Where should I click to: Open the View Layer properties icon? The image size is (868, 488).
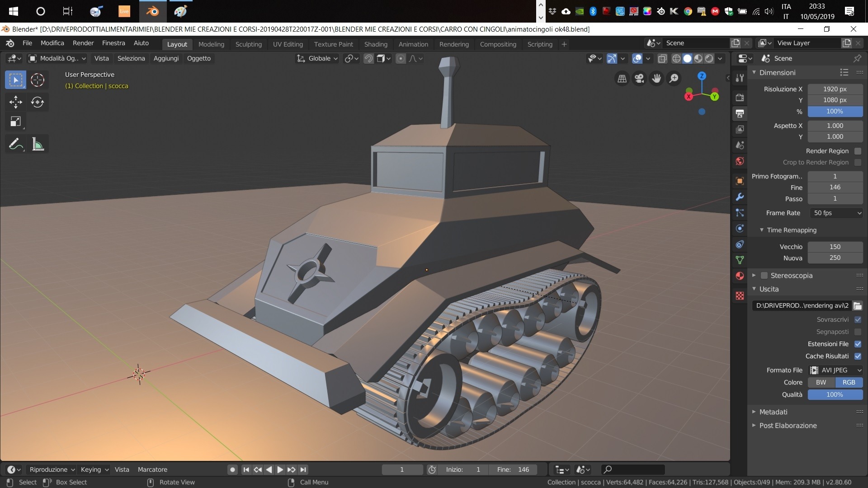coord(740,129)
